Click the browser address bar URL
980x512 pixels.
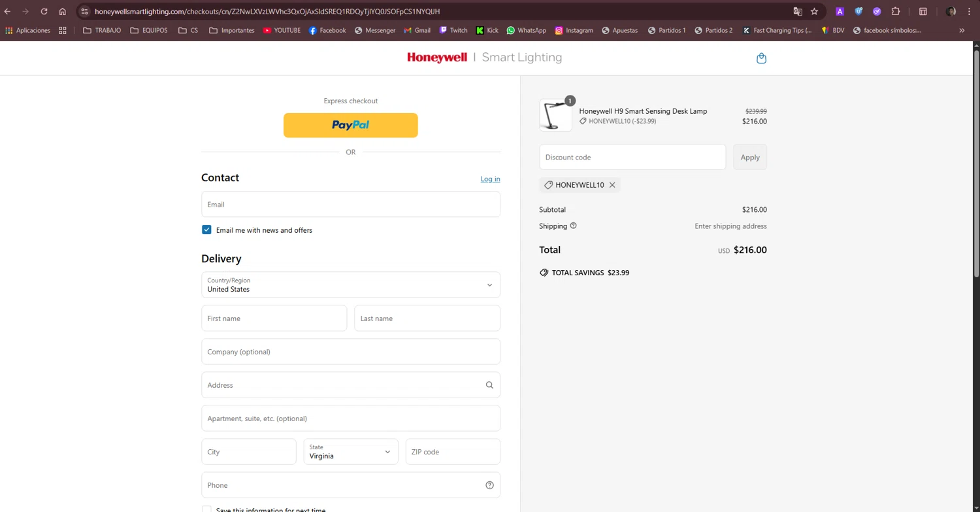click(x=267, y=11)
